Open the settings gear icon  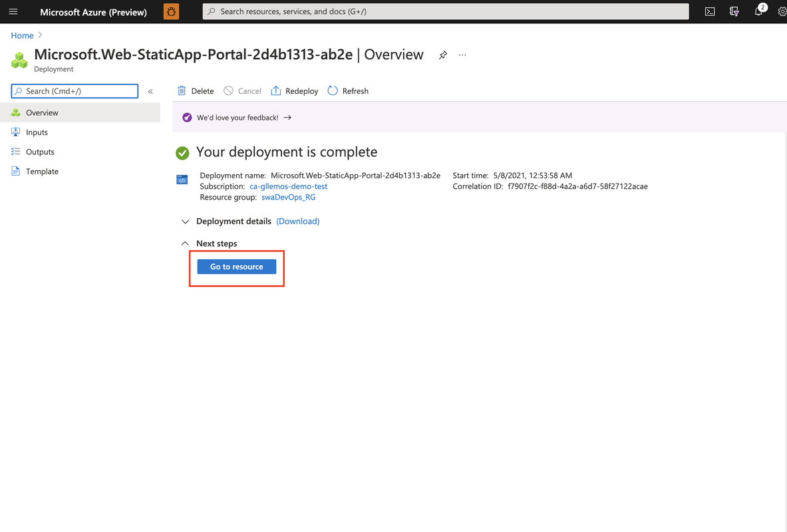click(782, 11)
